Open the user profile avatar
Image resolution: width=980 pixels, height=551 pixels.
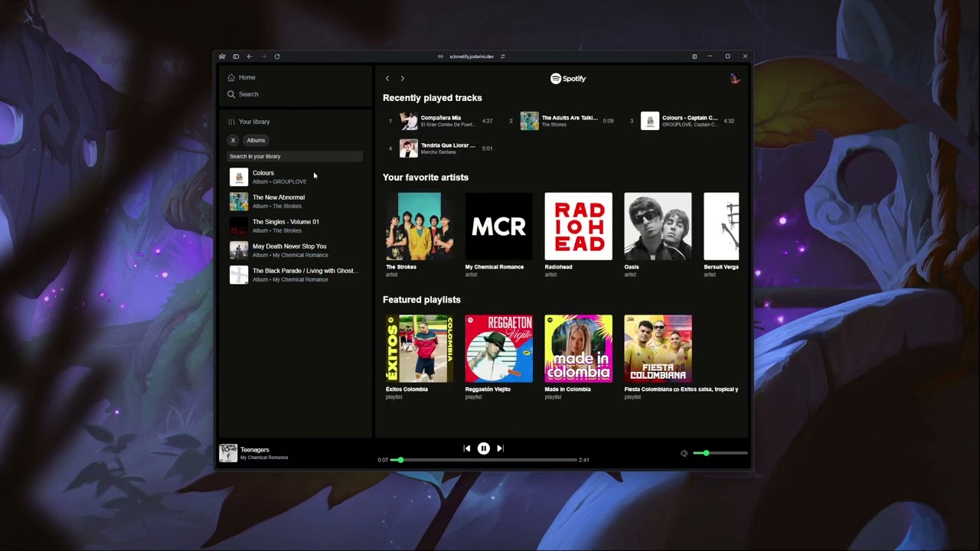735,78
